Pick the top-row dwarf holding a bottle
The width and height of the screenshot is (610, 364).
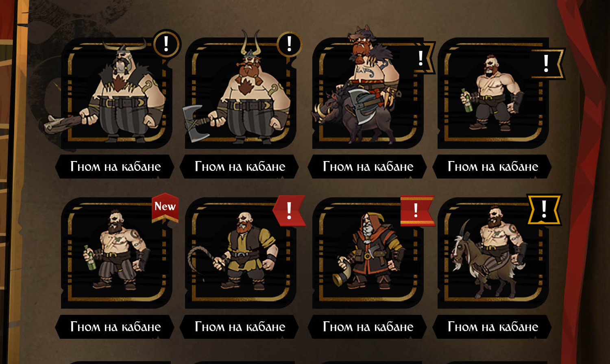(x=493, y=93)
